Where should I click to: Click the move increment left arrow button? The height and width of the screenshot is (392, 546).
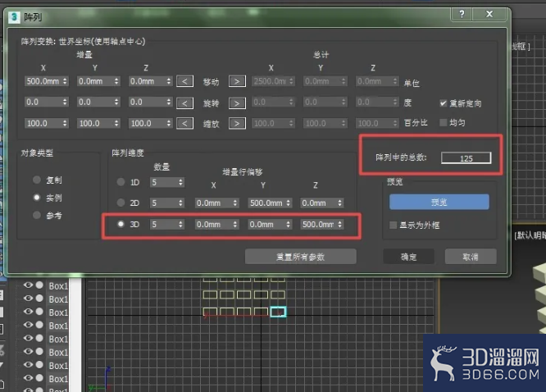click(185, 81)
